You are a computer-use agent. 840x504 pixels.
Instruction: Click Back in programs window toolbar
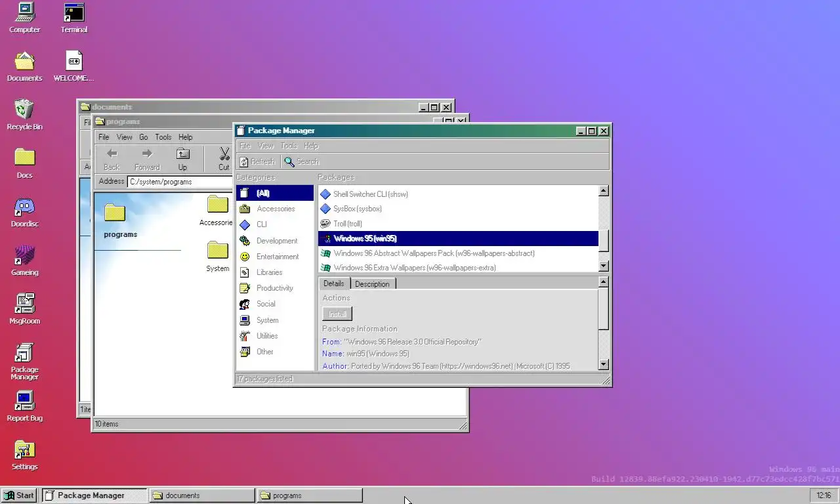coord(112,159)
